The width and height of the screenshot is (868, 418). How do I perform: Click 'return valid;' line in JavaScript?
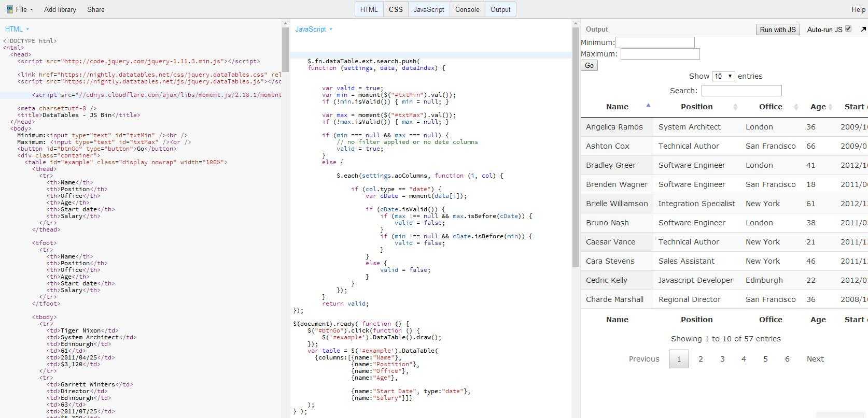pyautogui.click(x=345, y=304)
